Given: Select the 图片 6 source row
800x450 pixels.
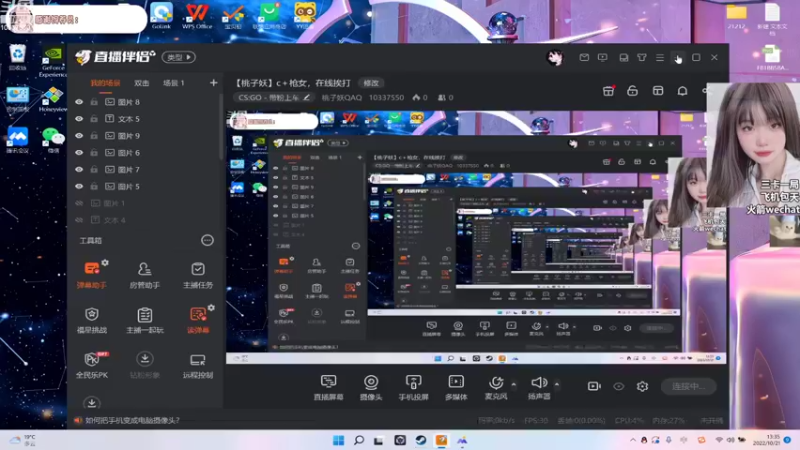Looking at the screenshot, I should pyautogui.click(x=144, y=153).
